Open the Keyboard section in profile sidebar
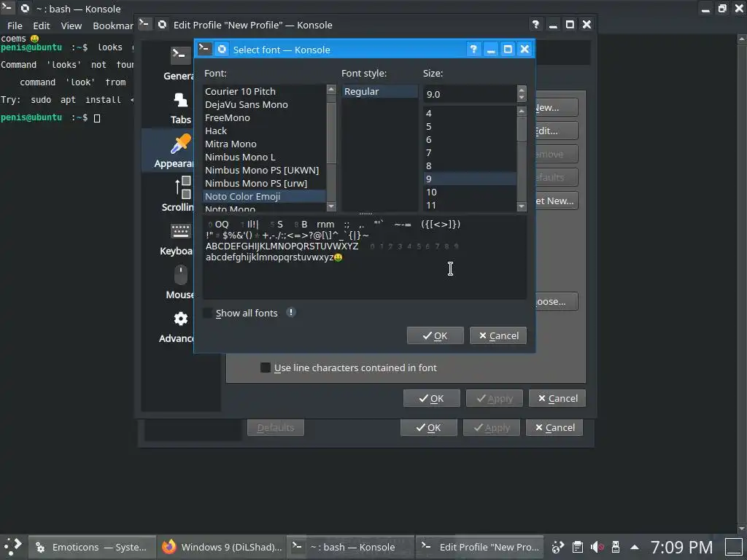The height and width of the screenshot is (560, 747). (177, 239)
